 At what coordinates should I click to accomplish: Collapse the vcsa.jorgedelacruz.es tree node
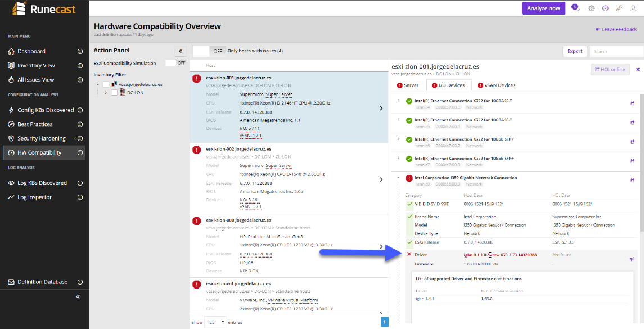(98, 84)
